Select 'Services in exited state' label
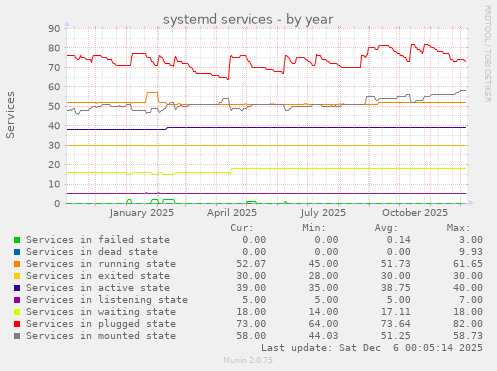Viewport: 497px width, 371px height. pyautogui.click(x=98, y=276)
